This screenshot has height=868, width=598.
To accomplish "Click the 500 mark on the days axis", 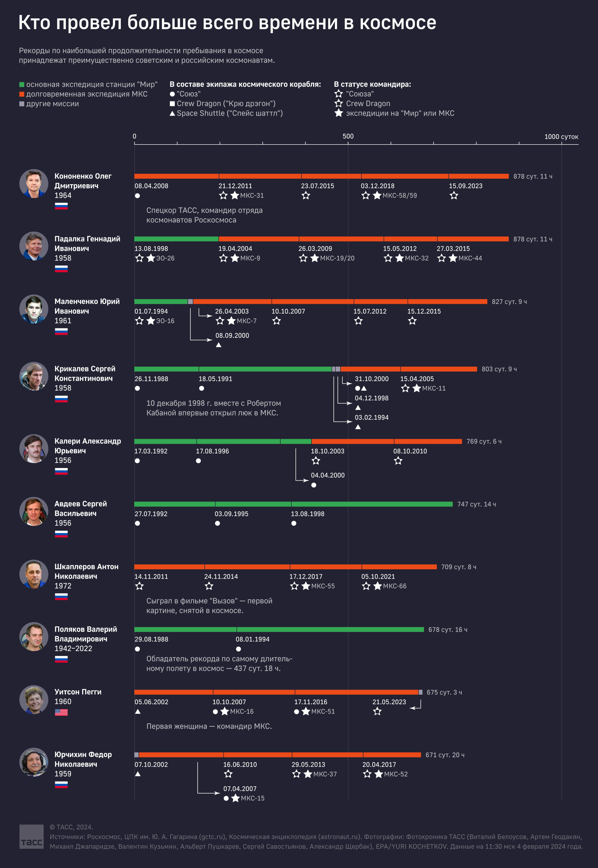I will click(x=348, y=136).
